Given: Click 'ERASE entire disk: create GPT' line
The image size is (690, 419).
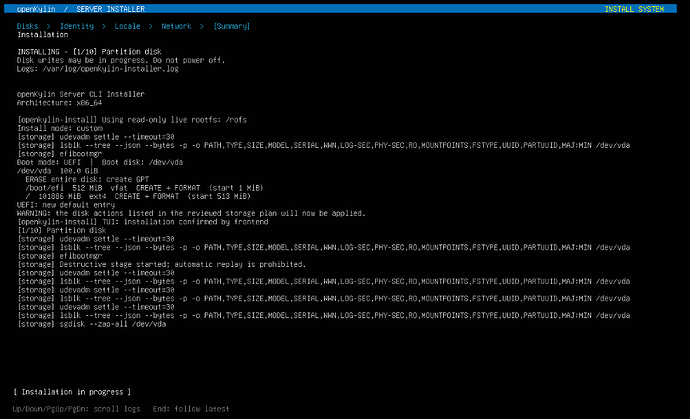Looking at the screenshot, I should (87, 180).
